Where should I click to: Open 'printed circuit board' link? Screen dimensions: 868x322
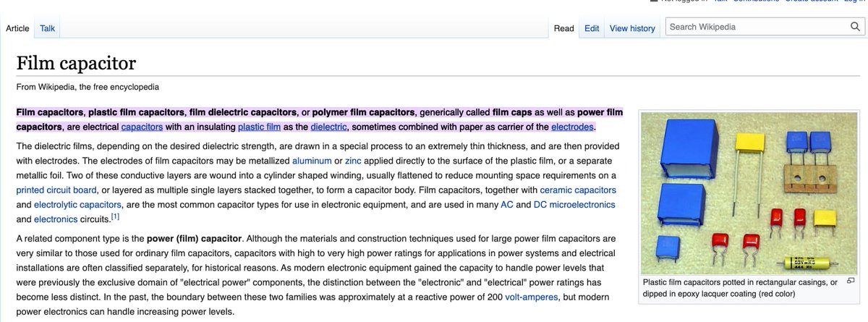pos(56,190)
